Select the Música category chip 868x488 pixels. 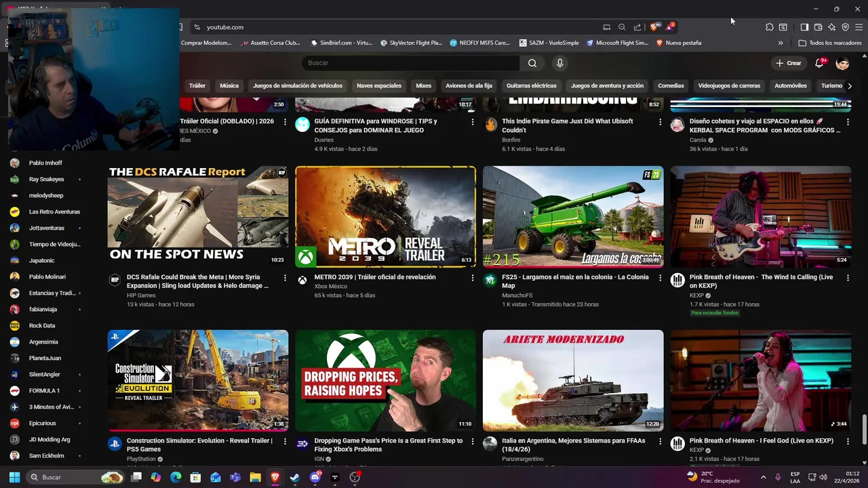point(229,85)
